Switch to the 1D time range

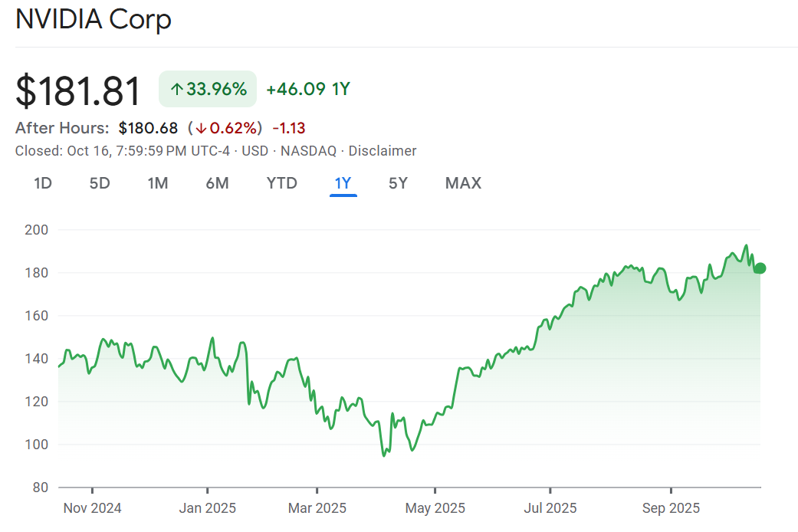tap(43, 183)
